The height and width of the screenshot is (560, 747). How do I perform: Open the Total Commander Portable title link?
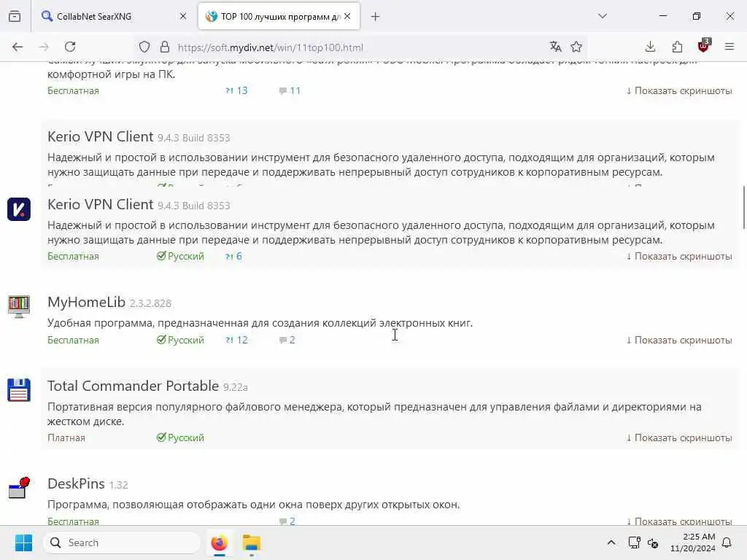click(133, 386)
